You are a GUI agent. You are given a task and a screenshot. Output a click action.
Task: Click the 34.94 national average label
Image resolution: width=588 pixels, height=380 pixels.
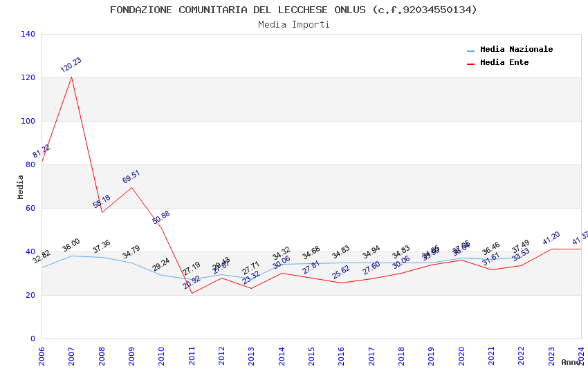pyautogui.click(x=371, y=252)
